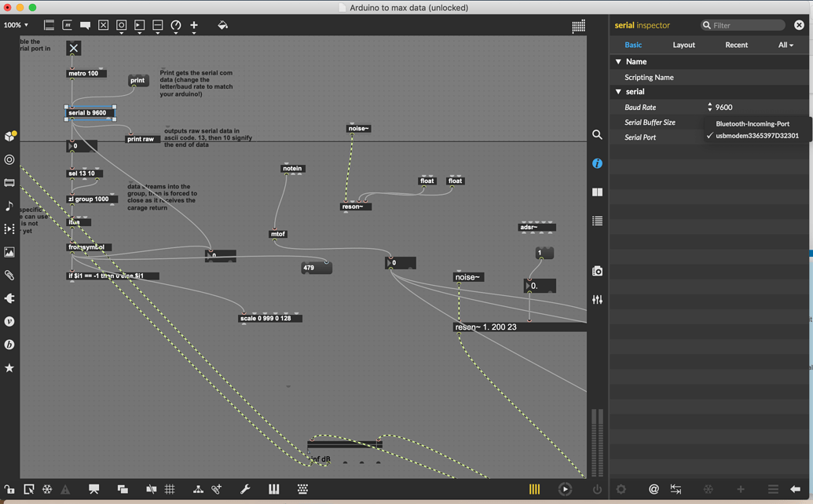The image size is (813, 504).
Task: Open the paint bucket format palette
Action: click(x=222, y=25)
